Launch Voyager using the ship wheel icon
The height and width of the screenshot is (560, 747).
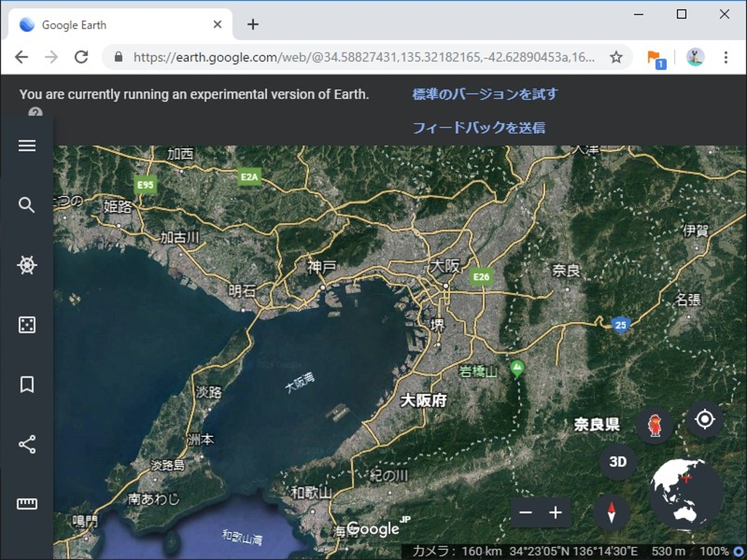pos(27,265)
